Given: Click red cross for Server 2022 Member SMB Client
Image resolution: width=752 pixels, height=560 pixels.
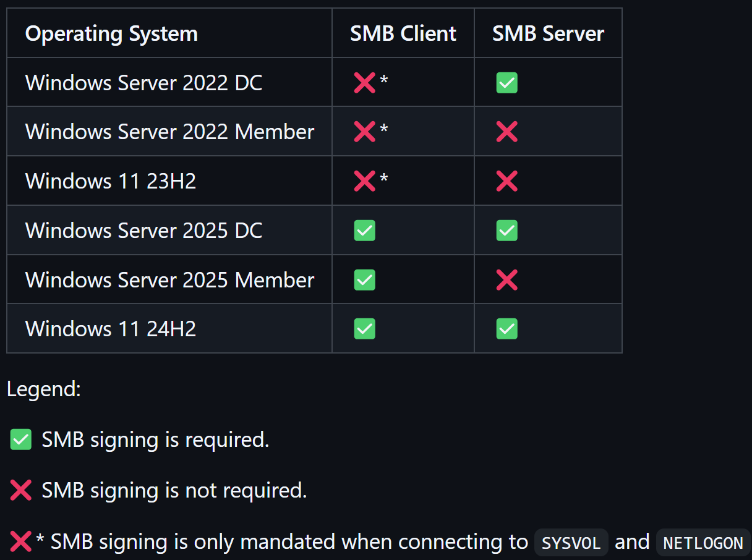Looking at the screenshot, I should pyautogui.click(x=364, y=131).
